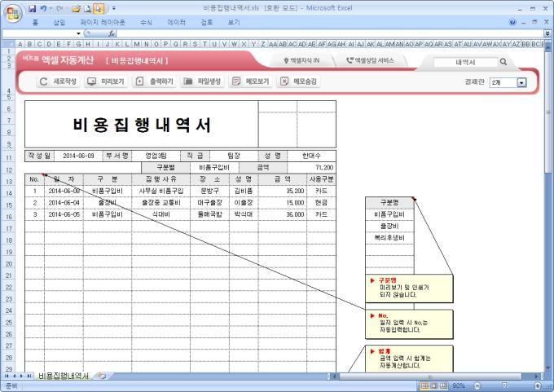Click the 출력하기 button
Viewport: 554px width, 392px height.
tap(154, 81)
